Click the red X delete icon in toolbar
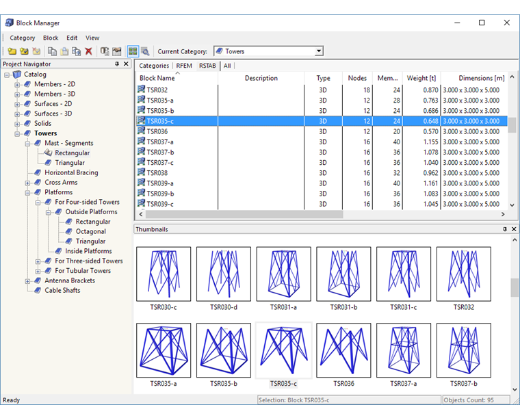This screenshot has height=420, width=520. (88, 51)
